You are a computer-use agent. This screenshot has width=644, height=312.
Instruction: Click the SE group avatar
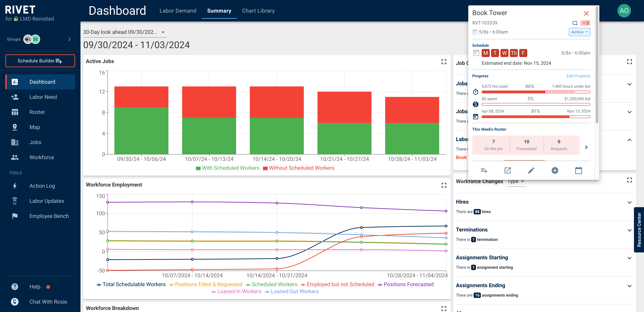click(x=36, y=39)
